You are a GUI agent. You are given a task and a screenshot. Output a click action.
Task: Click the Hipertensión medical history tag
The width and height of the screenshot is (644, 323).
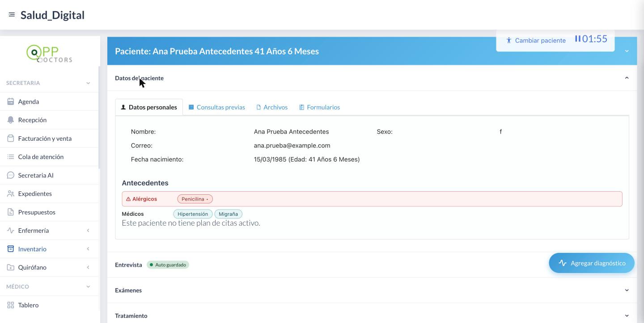tap(193, 214)
